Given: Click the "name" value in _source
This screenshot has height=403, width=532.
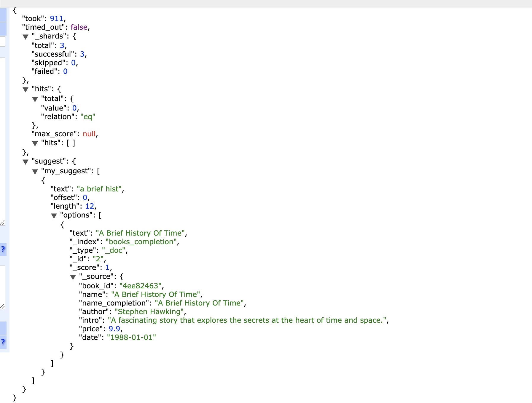Looking at the screenshot, I should (156, 295).
